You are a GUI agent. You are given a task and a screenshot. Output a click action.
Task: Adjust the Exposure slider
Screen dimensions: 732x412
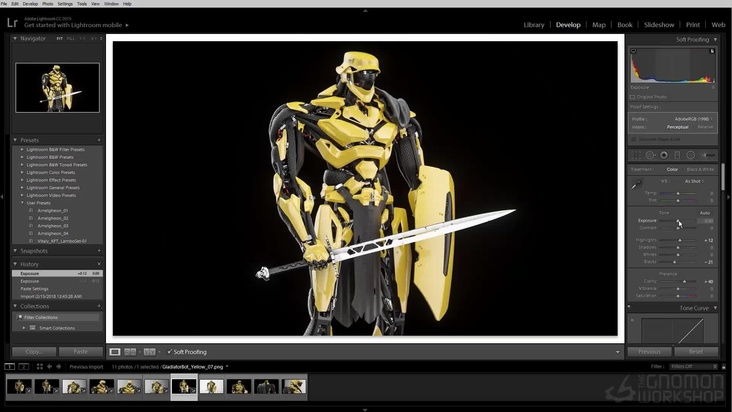coord(679,220)
